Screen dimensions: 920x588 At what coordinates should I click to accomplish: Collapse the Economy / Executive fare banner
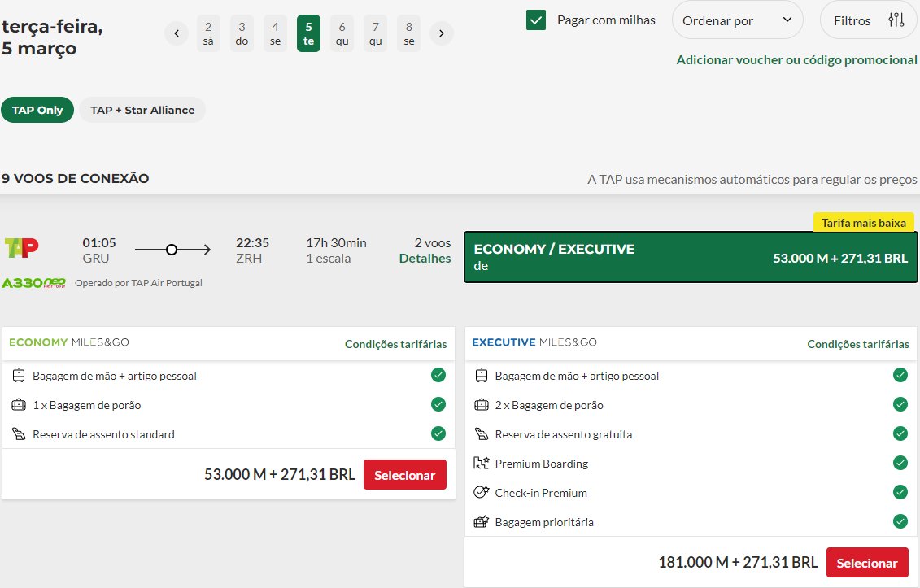[x=691, y=257]
